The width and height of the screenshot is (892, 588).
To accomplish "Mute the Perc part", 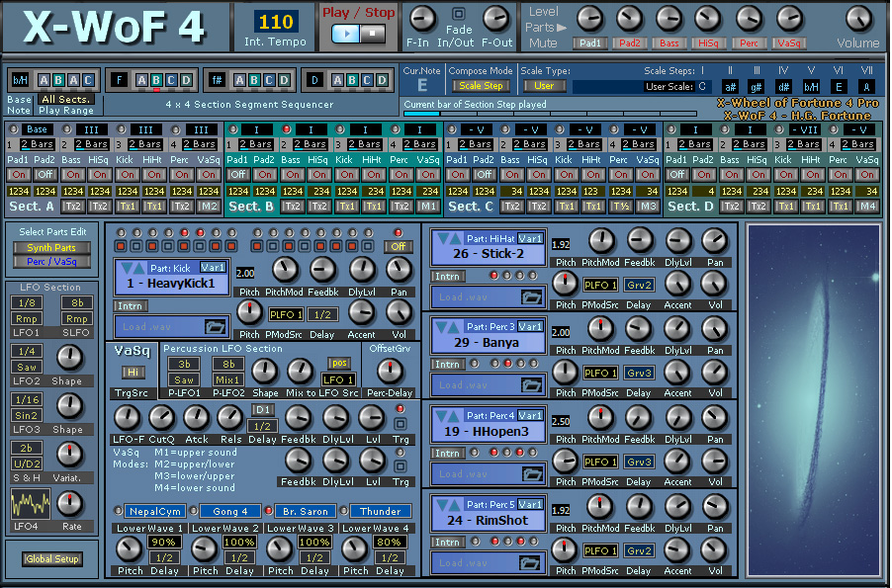I will [x=749, y=43].
